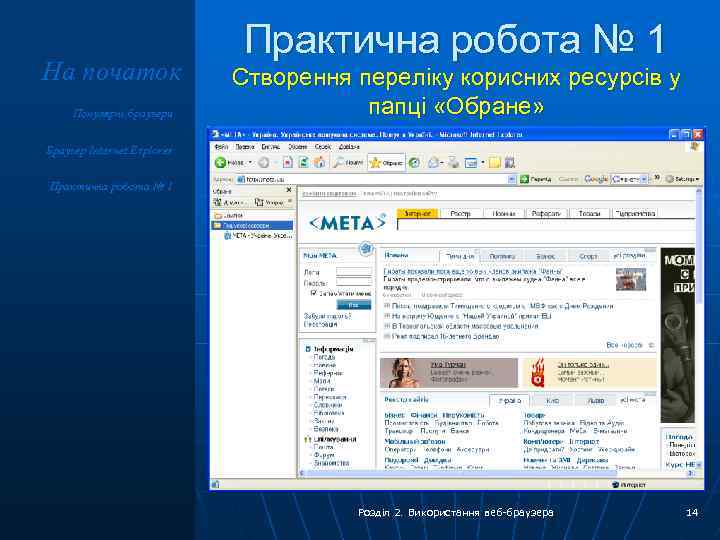The image size is (720, 540).
Task: Click the Stop loading icon with red X
Action: [288, 163]
